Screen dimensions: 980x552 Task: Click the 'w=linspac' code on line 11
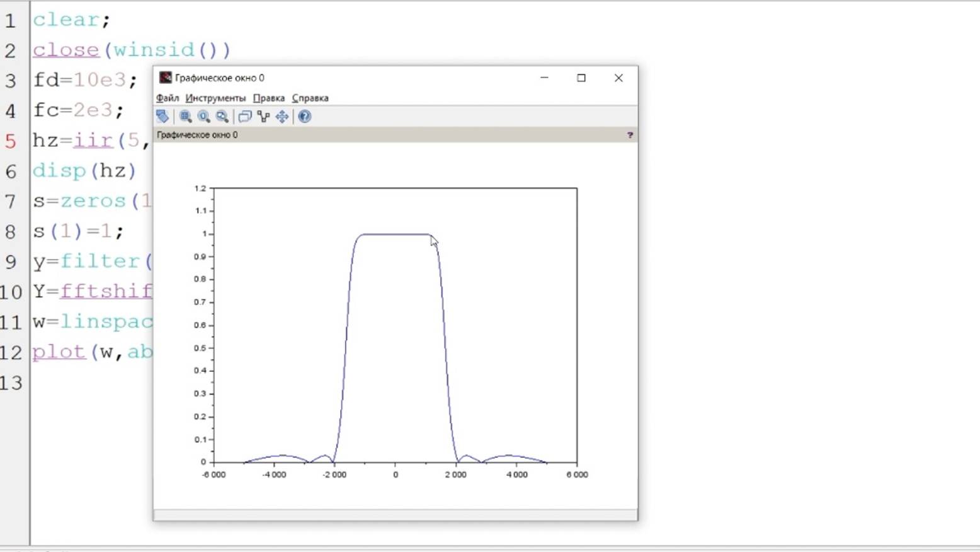tap(93, 321)
